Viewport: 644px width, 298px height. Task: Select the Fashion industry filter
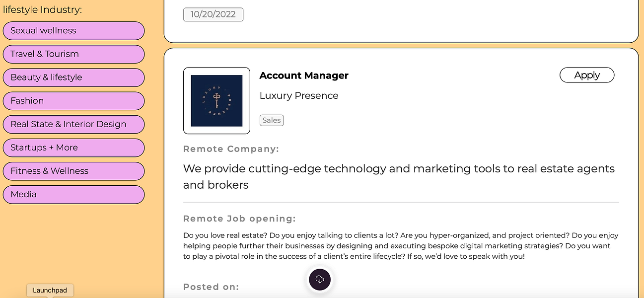73,101
